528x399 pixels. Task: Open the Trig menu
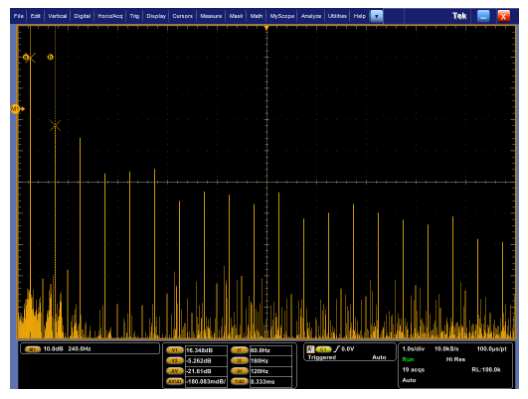click(134, 16)
